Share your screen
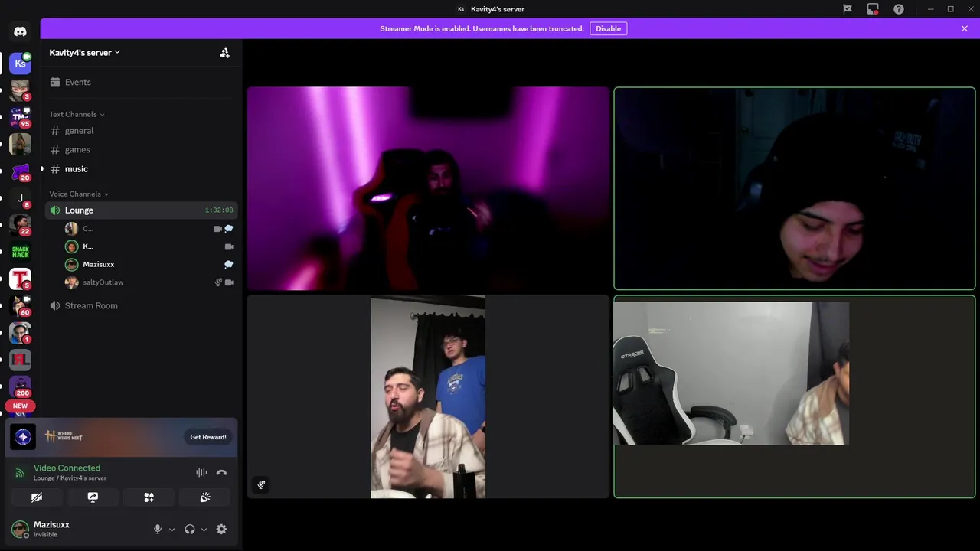The height and width of the screenshot is (551, 980). point(93,497)
